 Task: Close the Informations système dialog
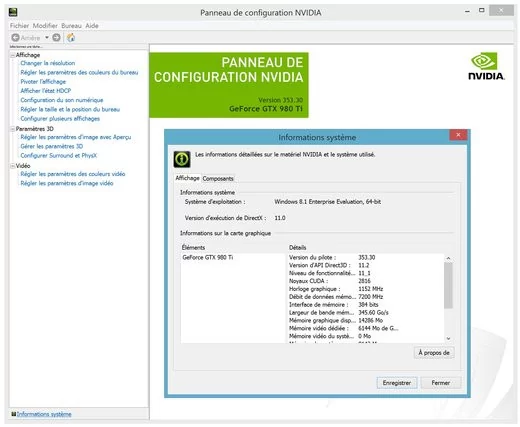(458, 135)
